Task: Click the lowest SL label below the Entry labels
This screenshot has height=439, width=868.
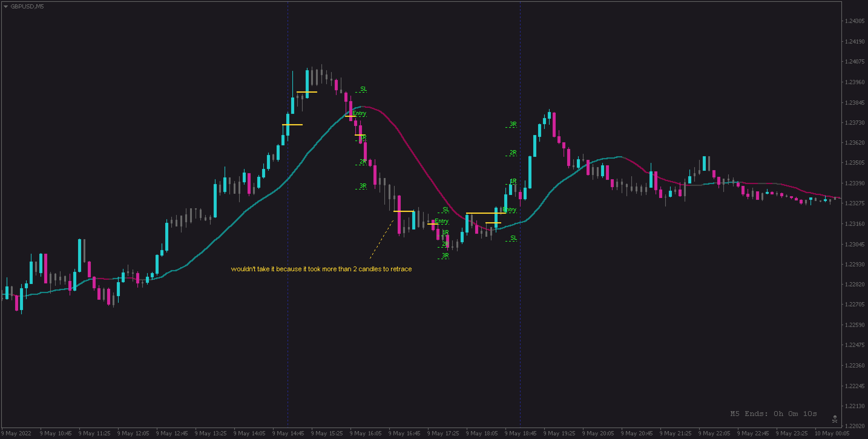Action: tap(513, 238)
